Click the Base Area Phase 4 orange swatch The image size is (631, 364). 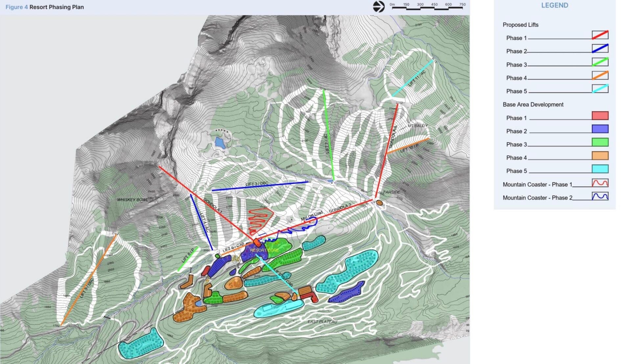pos(600,156)
